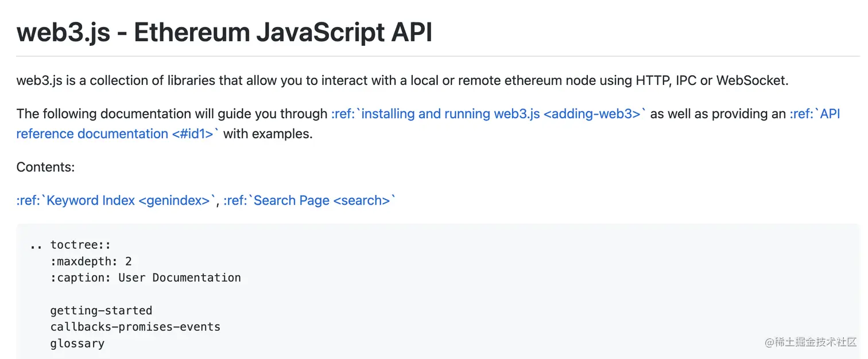Select the callbacks-promises-events entry
The image size is (868, 359).
[x=135, y=327]
